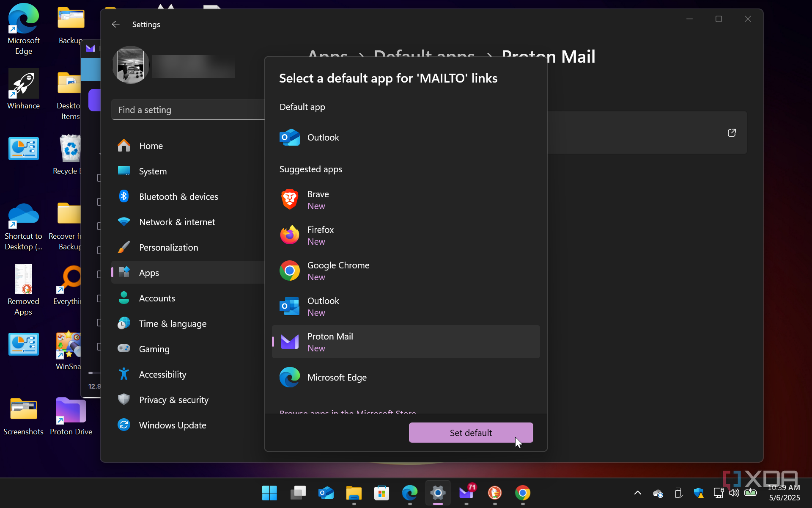Open Task View on the taskbar
Screen dimensions: 812x508
(x=298, y=493)
